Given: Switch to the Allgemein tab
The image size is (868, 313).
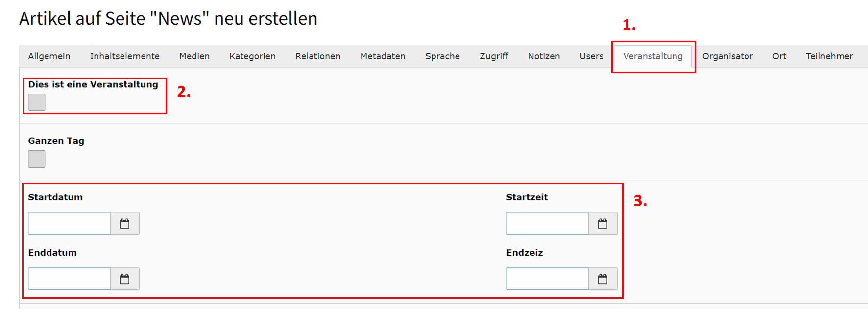Looking at the screenshot, I should [x=49, y=56].
